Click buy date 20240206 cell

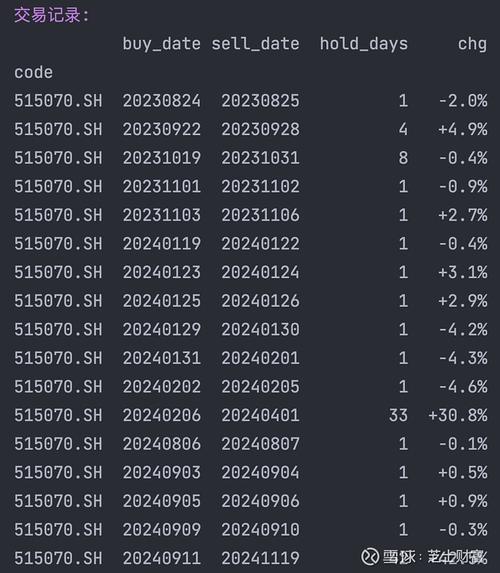(162, 415)
